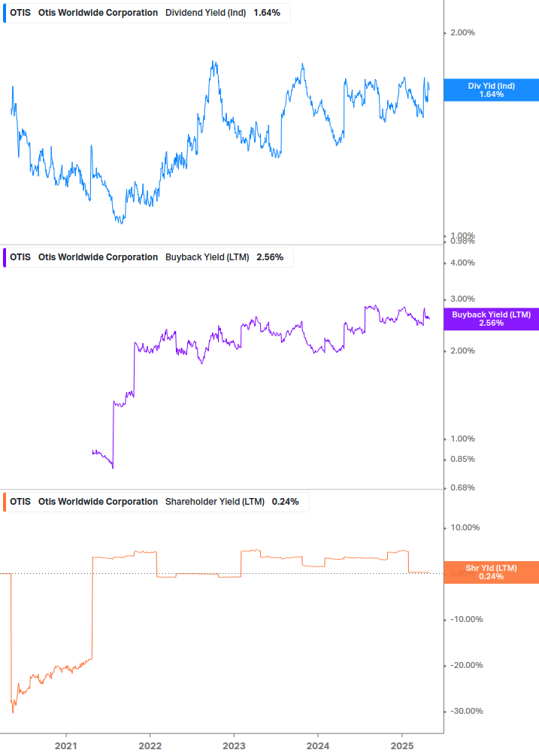
Task: Select OTIS ticker in Shareholder Yield legend
Action: click(x=20, y=502)
